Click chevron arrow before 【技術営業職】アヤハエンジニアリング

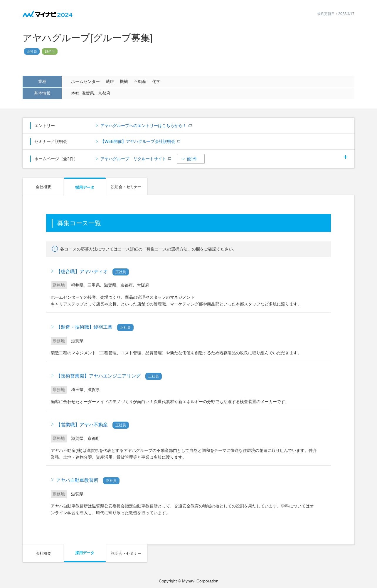52,375
